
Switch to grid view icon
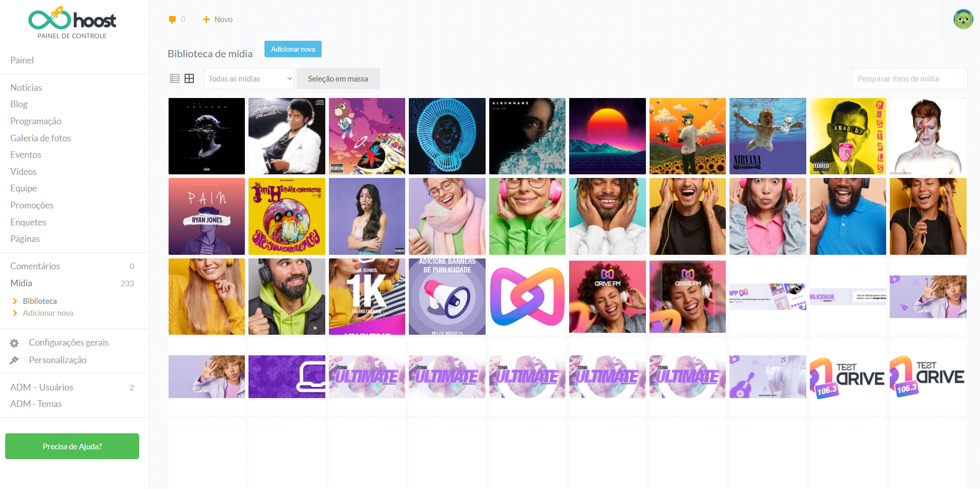pyautogui.click(x=189, y=78)
